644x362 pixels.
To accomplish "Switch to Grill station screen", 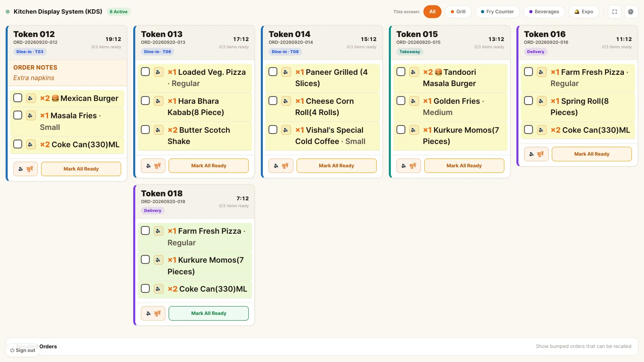I will pos(458,12).
